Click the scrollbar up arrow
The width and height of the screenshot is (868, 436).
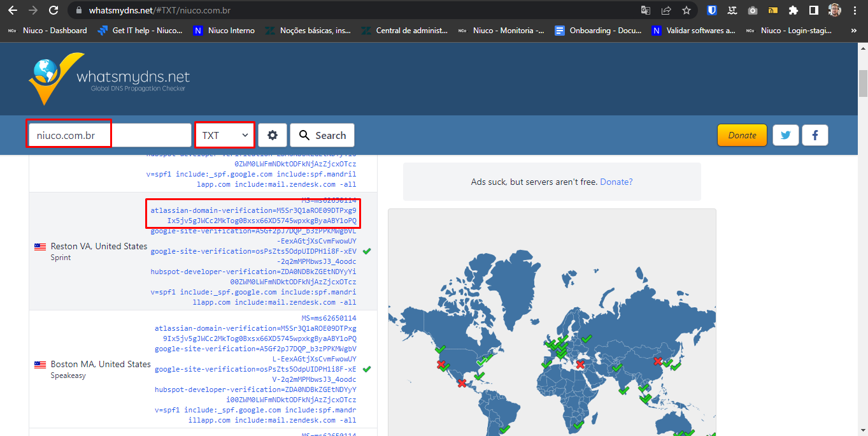point(863,48)
